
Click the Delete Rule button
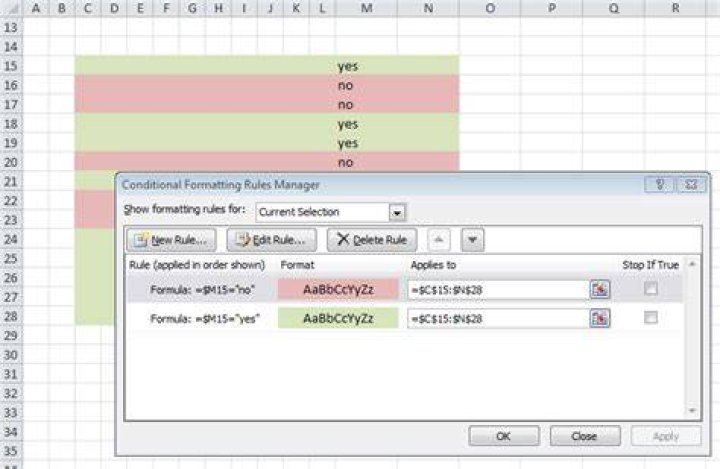372,240
